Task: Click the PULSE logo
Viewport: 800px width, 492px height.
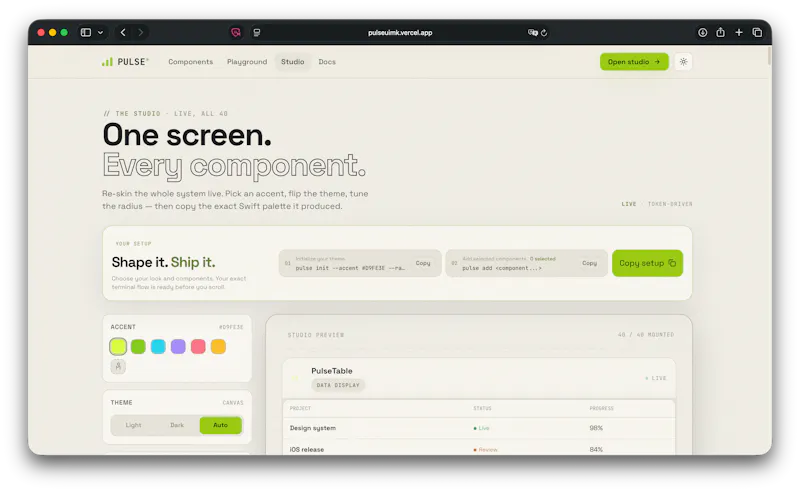Action: (125, 62)
